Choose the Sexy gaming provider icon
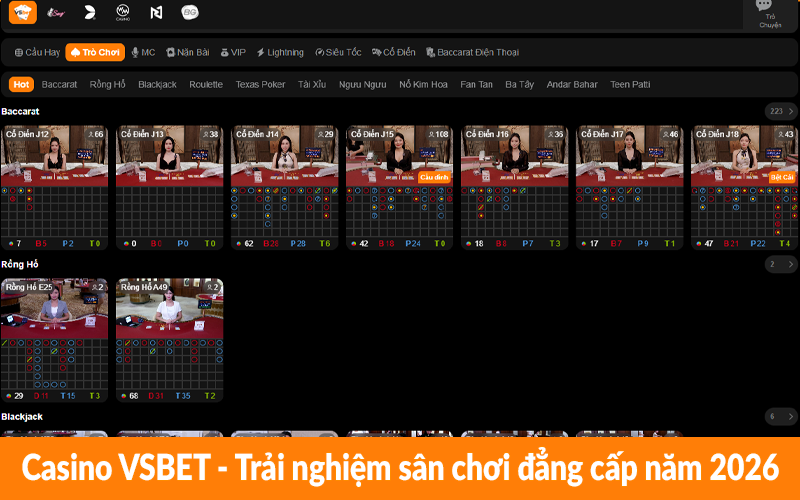 56,13
